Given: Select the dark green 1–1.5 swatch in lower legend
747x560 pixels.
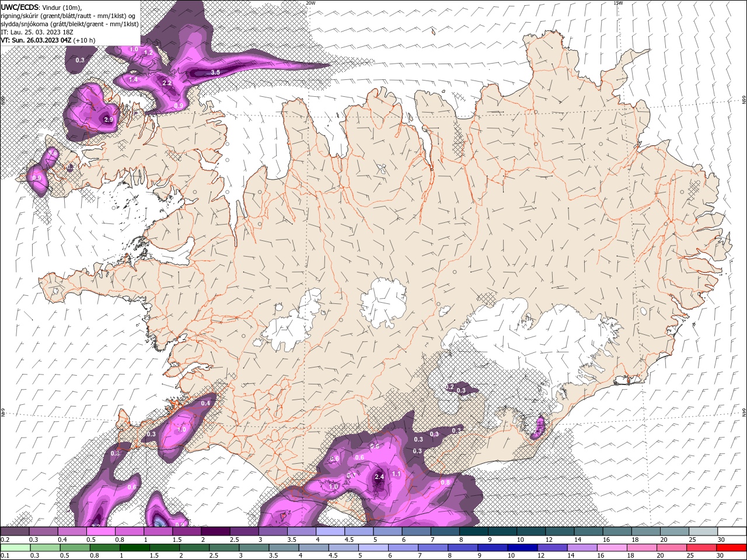Looking at the screenshot, I should click(x=135, y=548).
